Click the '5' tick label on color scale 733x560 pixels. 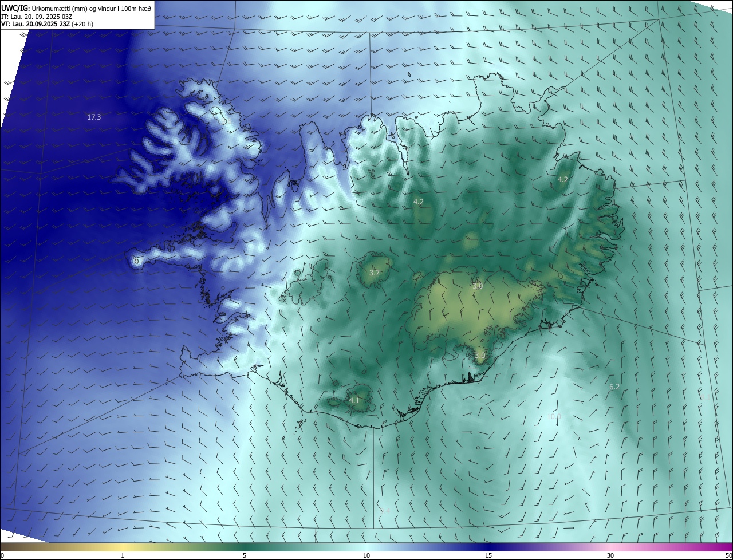245,555
